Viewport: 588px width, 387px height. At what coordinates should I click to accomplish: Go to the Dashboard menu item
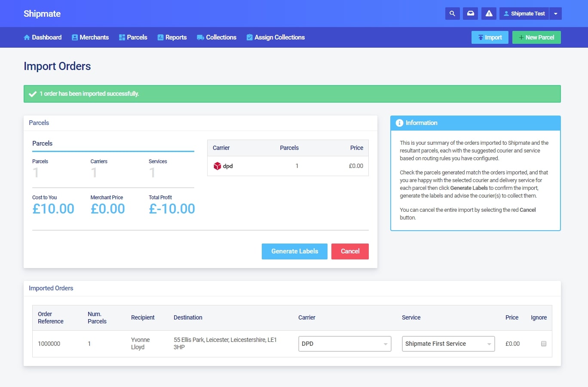coord(43,37)
